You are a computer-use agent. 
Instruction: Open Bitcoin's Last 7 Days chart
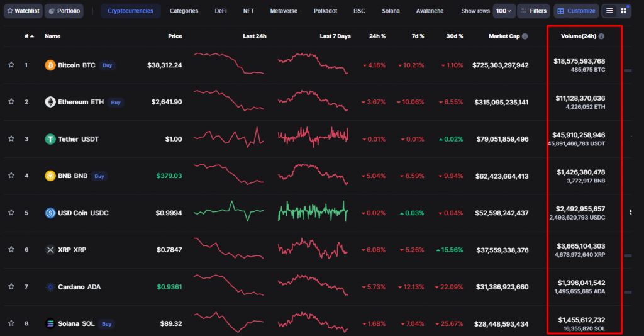pyautogui.click(x=313, y=64)
